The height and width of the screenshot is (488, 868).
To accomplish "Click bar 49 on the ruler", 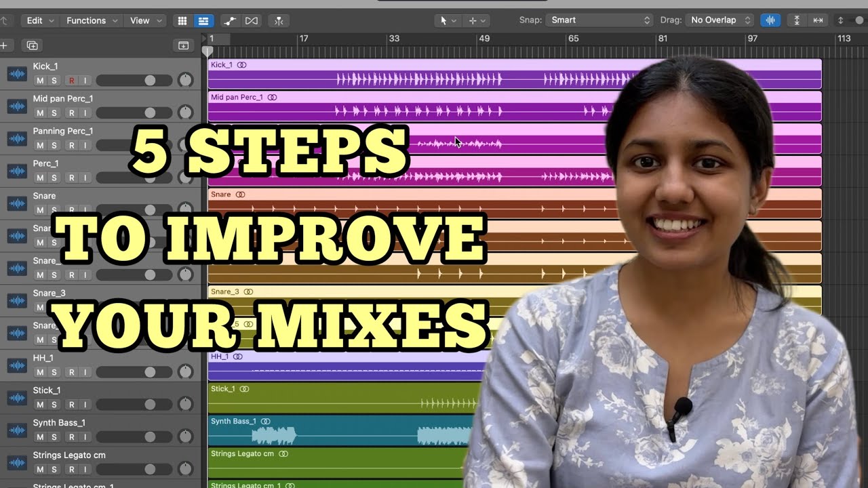I will 484,39.
